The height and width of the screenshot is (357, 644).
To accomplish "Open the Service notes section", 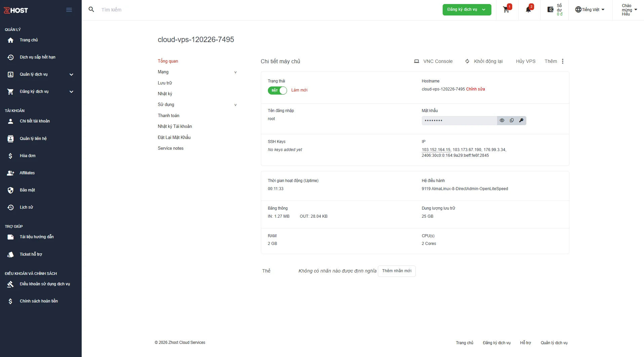I will click(x=171, y=148).
